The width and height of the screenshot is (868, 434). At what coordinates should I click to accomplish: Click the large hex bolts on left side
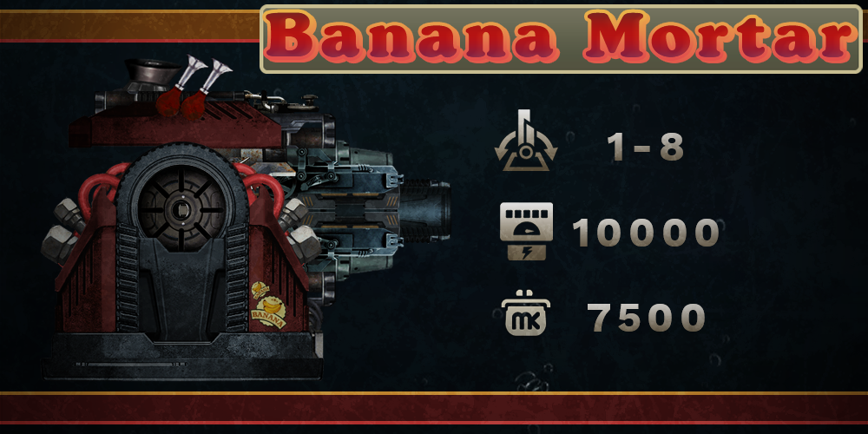click(62, 230)
